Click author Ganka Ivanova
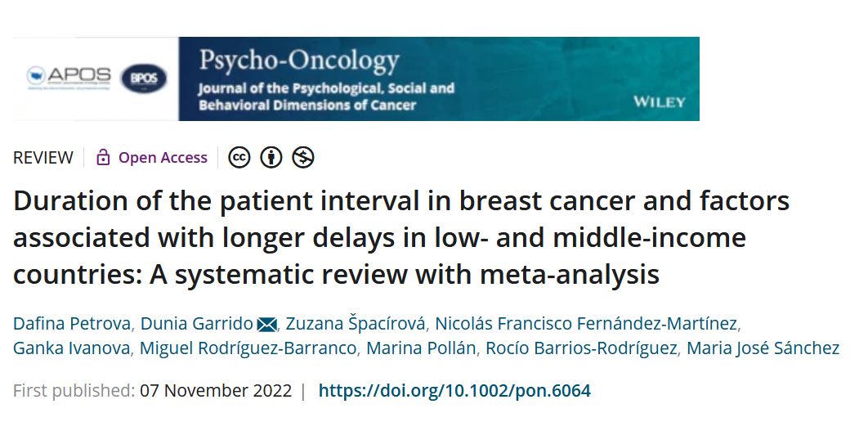 pos(71,348)
